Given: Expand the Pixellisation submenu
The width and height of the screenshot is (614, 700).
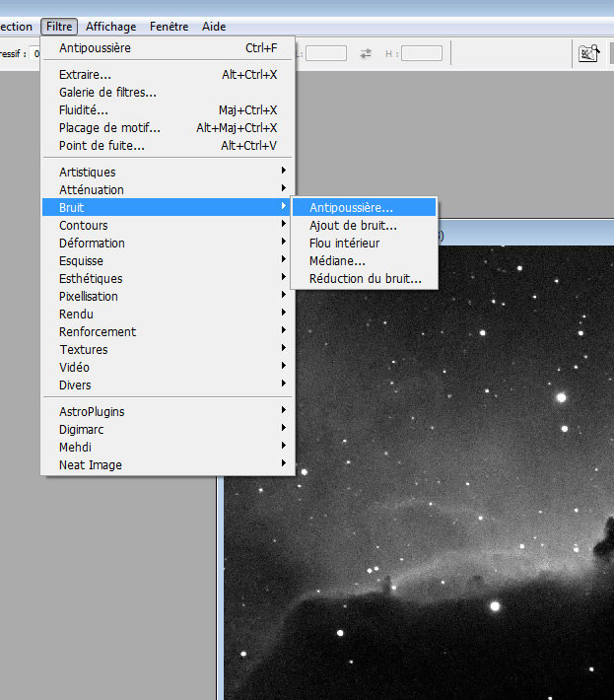Looking at the screenshot, I should click(168, 297).
